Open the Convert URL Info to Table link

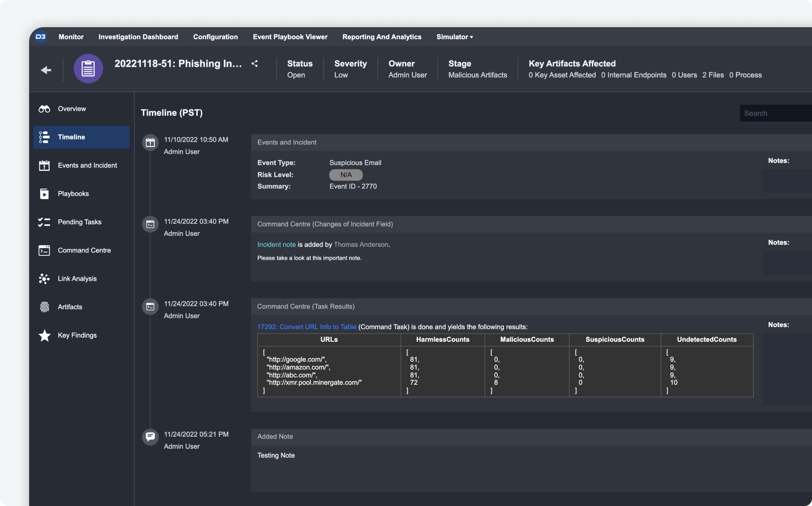[307, 327]
